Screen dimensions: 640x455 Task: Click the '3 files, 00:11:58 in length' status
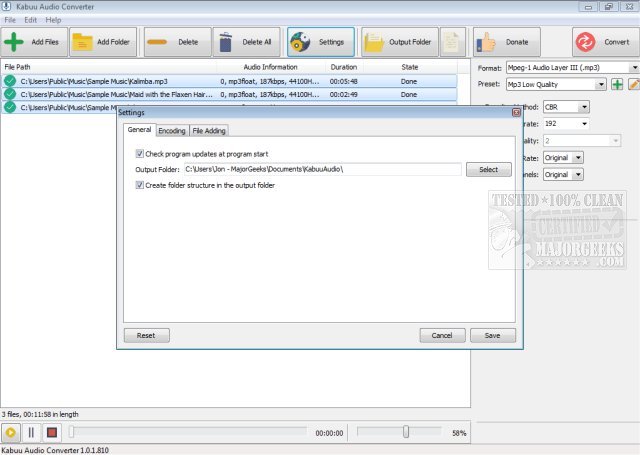click(x=40, y=414)
